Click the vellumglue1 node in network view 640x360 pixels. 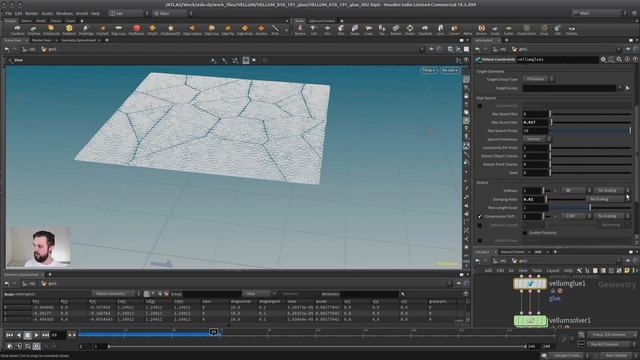pos(530,284)
